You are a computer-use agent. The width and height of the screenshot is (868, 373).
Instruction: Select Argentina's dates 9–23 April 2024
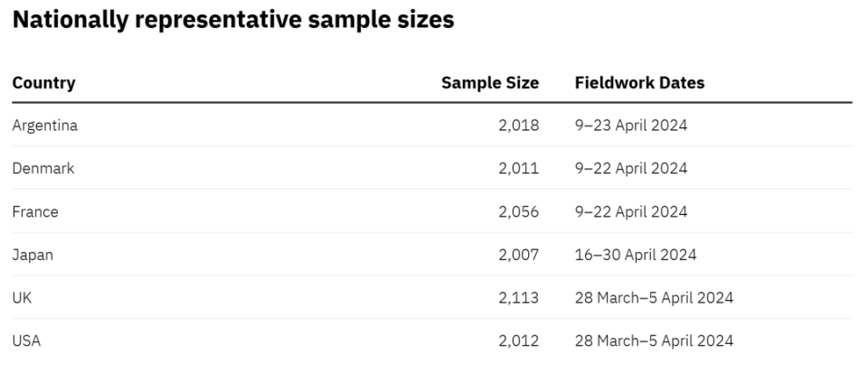[631, 126]
